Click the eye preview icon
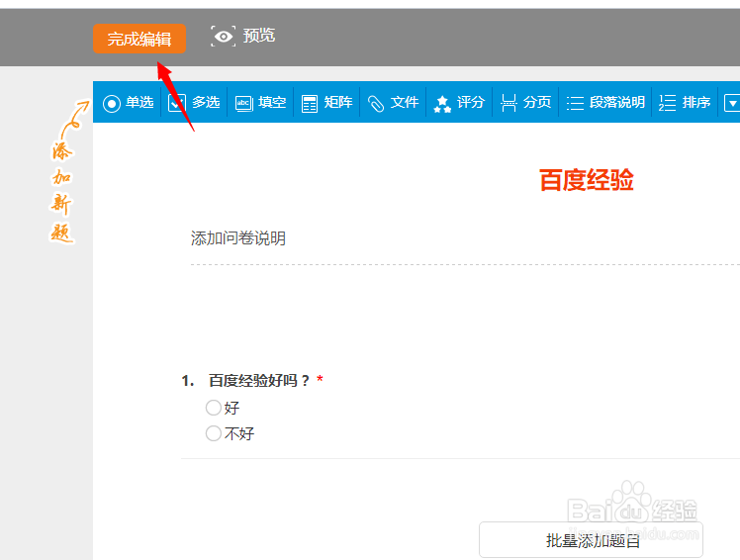The image size is (740, 560). point(223,37)
